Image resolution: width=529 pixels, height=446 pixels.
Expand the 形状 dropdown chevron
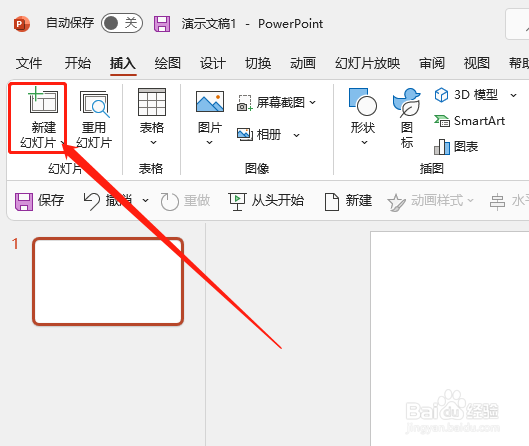pyautogui.click(x=364, y=143)
